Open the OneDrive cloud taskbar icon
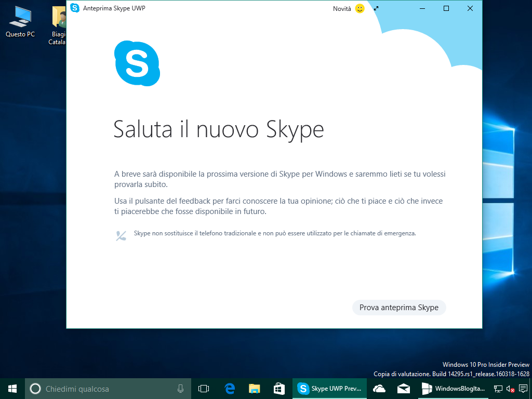Image resolution: width=532 pixels, height=399 pixels. click(379, 389)
